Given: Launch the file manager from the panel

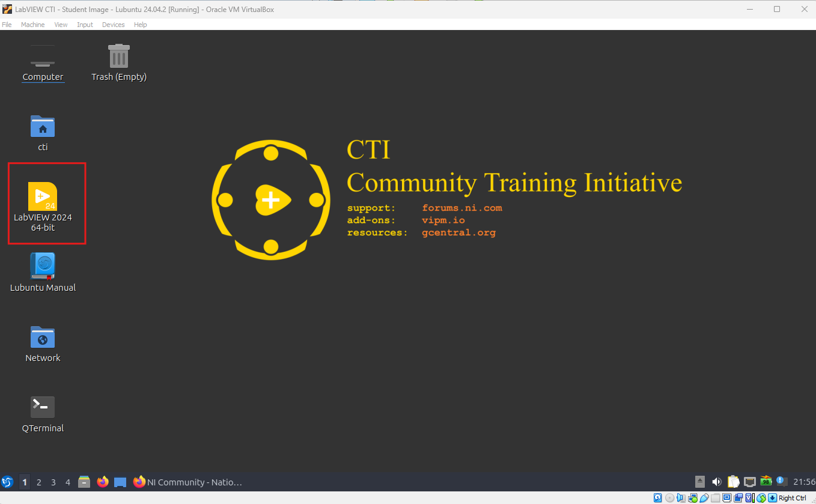Looking at the screenshot, I should point(85,482).
